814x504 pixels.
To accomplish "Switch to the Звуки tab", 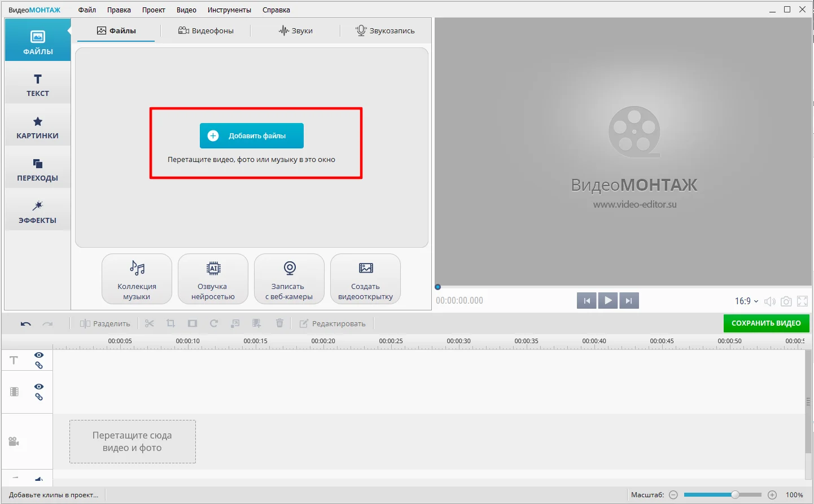I will pos(296,30).
